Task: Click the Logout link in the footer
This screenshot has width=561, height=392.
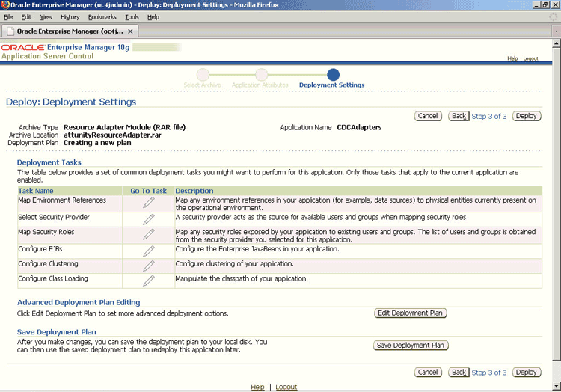Action: (286, 387)
